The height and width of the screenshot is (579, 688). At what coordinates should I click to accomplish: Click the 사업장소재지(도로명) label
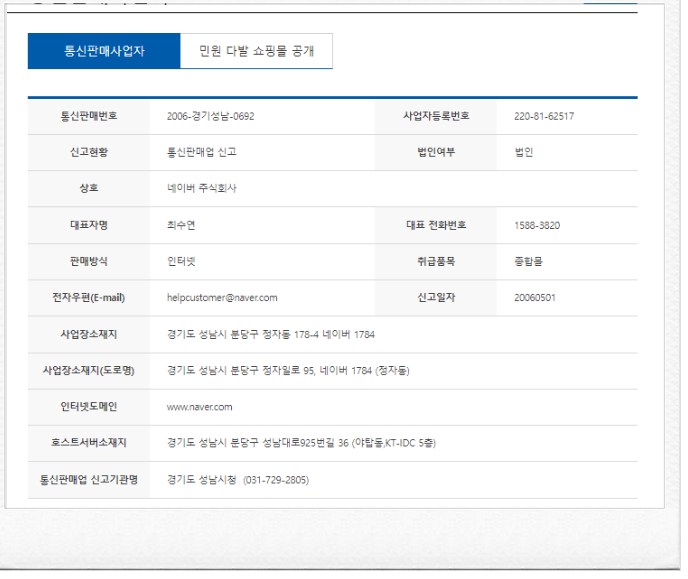pos(89,371)
